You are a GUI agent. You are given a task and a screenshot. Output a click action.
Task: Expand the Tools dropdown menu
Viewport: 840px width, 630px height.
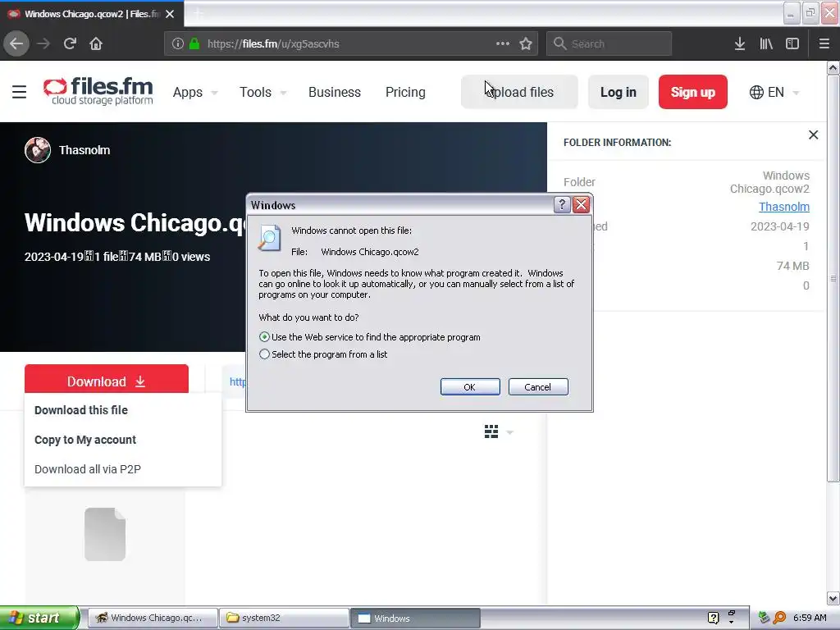pos(263,92)
